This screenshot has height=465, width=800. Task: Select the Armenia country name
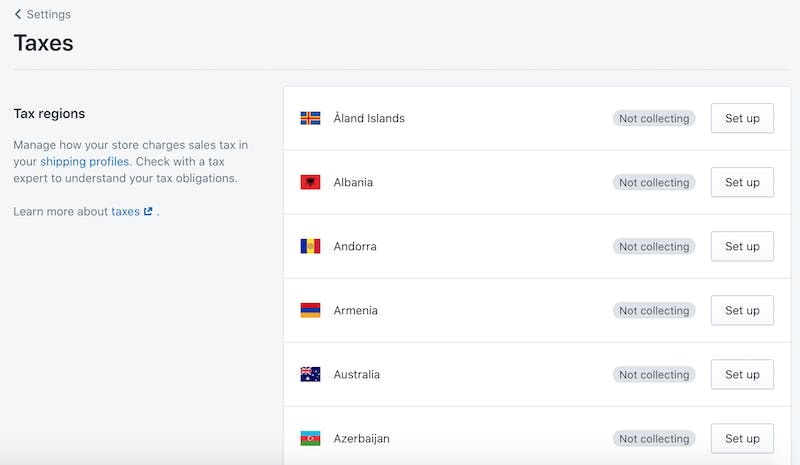pos(356,310)
